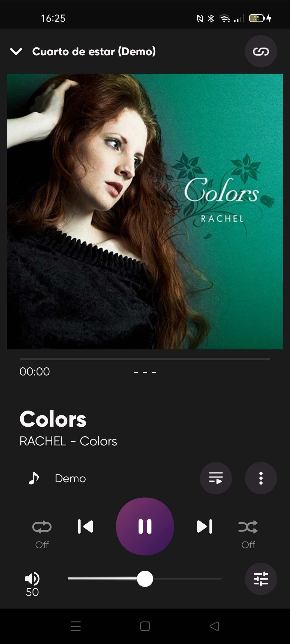This screenshot has height=644, width=290.
Task: Open the link/group speakers icon
Action: click(x=261, y=51)
